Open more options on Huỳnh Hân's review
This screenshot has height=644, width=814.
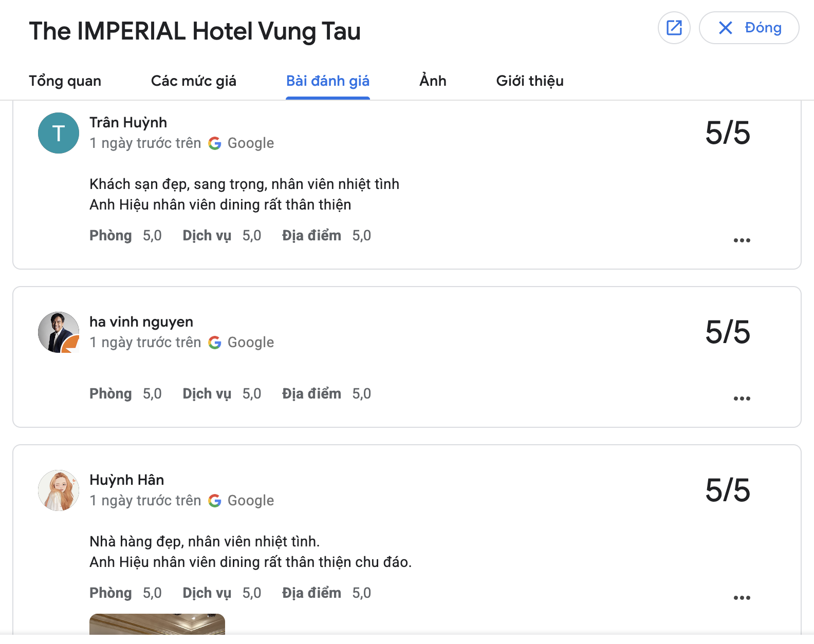742,598
